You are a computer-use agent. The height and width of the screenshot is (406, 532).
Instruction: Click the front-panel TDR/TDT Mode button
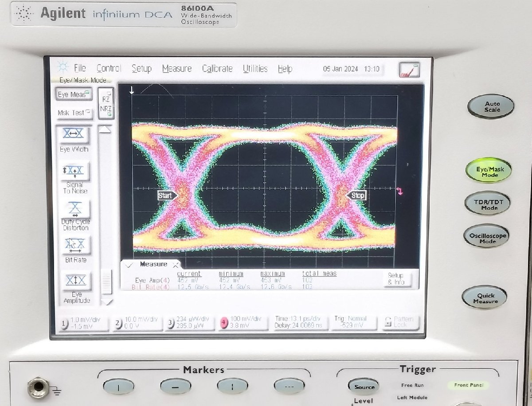487,203
